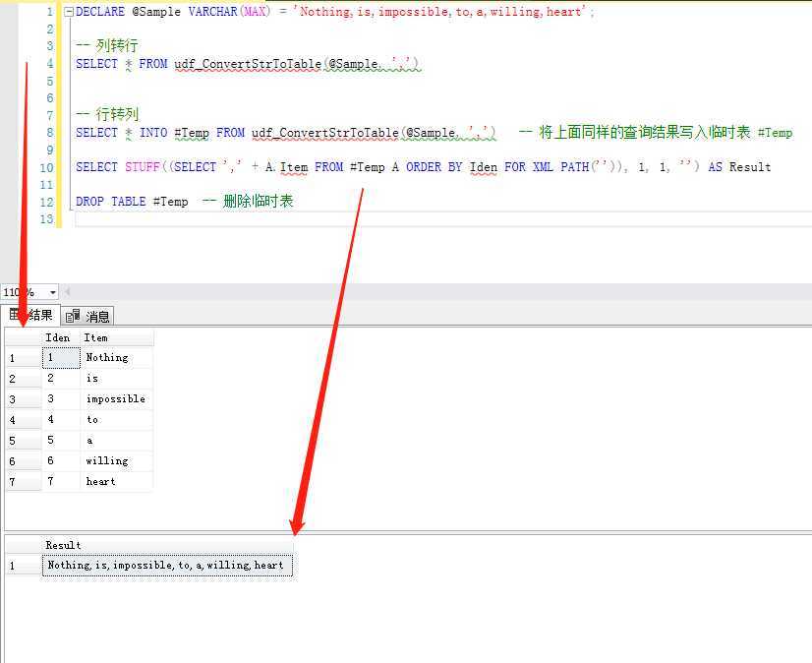Screen dimensions: 812x663
Task: Click cell 'heart' in the Item column
Action: point(117,482)
